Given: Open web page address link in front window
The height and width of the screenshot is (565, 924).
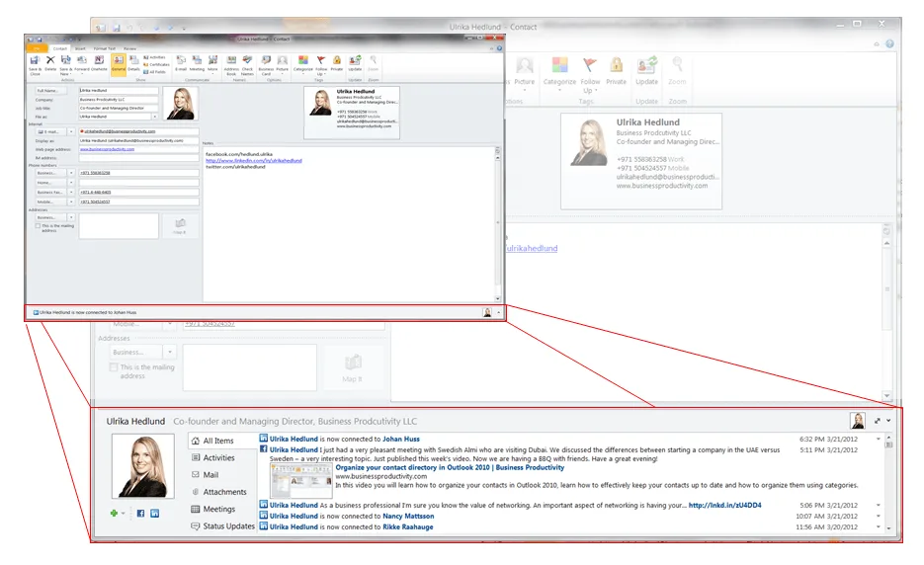Looking at the screenshot, I should click(108, 149).
